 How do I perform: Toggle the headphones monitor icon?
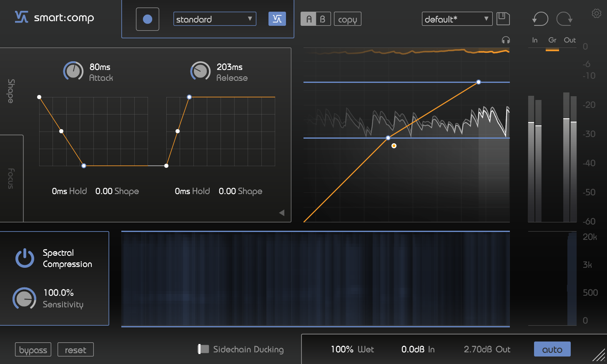click(x=506, y=40)
